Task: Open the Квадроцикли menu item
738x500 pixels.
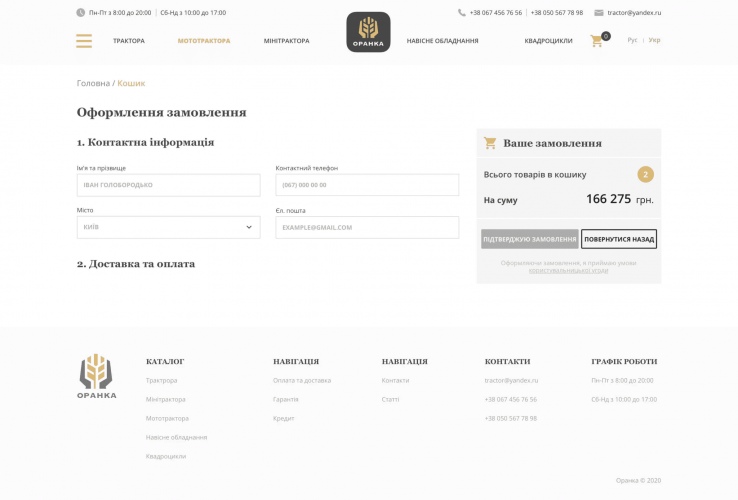Action: [548, 41]
